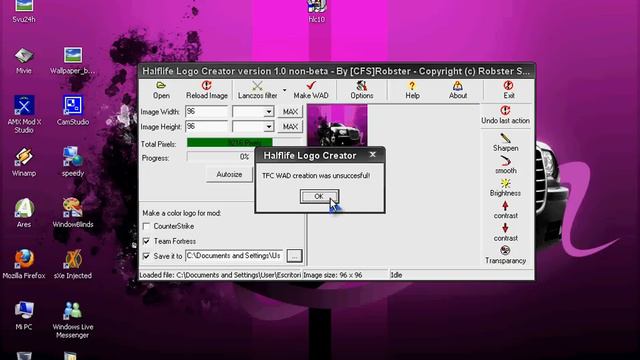Click the Autosize button

tap(229, 174)
